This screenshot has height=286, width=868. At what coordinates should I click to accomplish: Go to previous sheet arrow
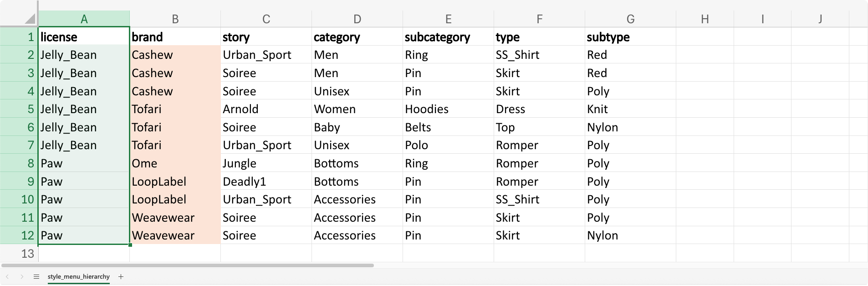point(7,276)
